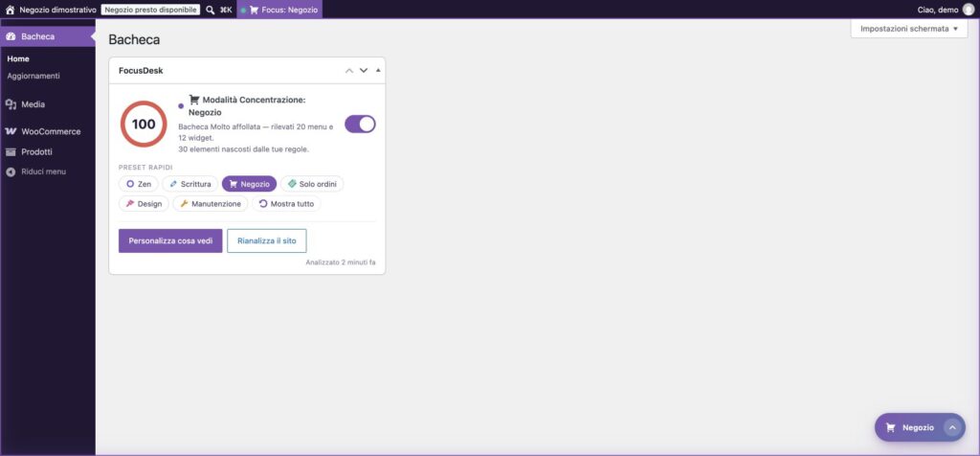The image size is (980, 456).
Task: Go to Home submenu item
Action: point(18,58)
